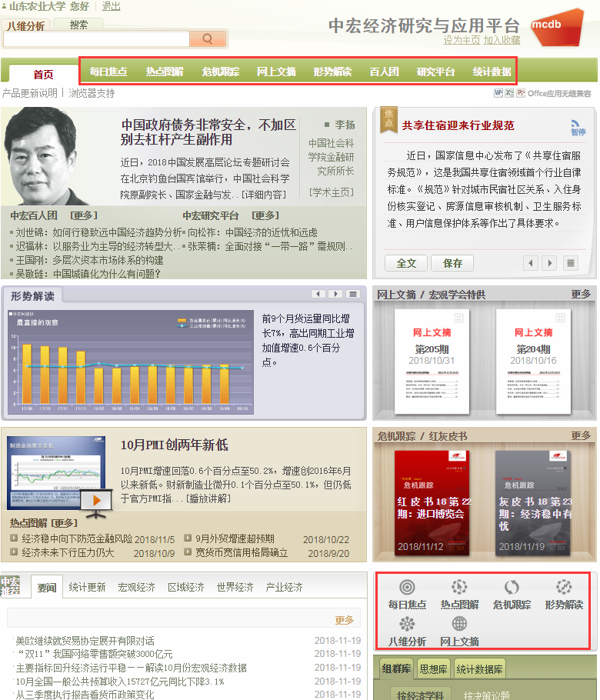Open the 八维分析 snowflake icon
Image resolution: width=600 pixels, height=700 pixels.
(408, 624)
